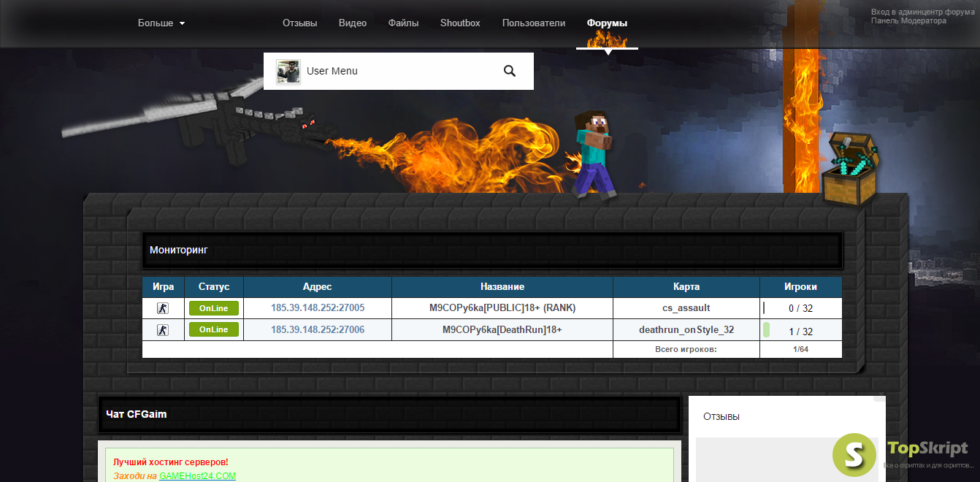Click the Всего игроков total 1/64 value
The image size is (980, 482).
click(x=801, y=350)
